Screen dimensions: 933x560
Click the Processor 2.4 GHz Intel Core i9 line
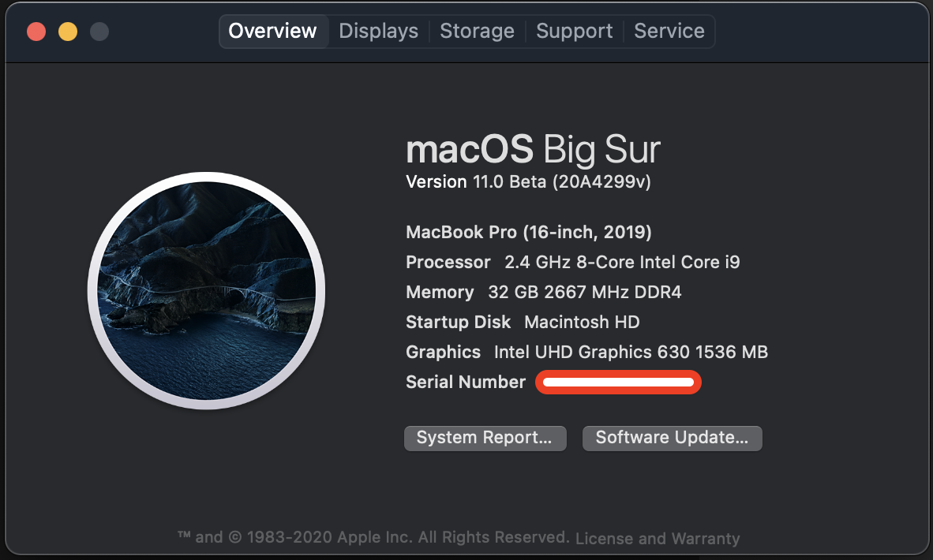tap(572, 262)
